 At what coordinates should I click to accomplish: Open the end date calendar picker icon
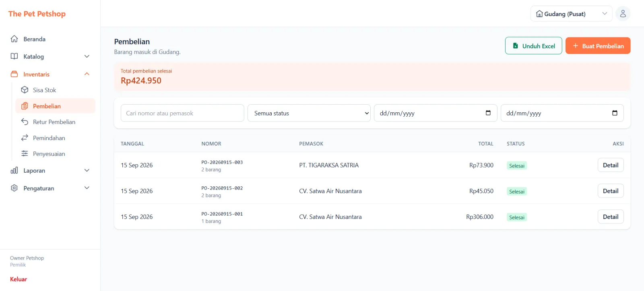click(615, 113)
